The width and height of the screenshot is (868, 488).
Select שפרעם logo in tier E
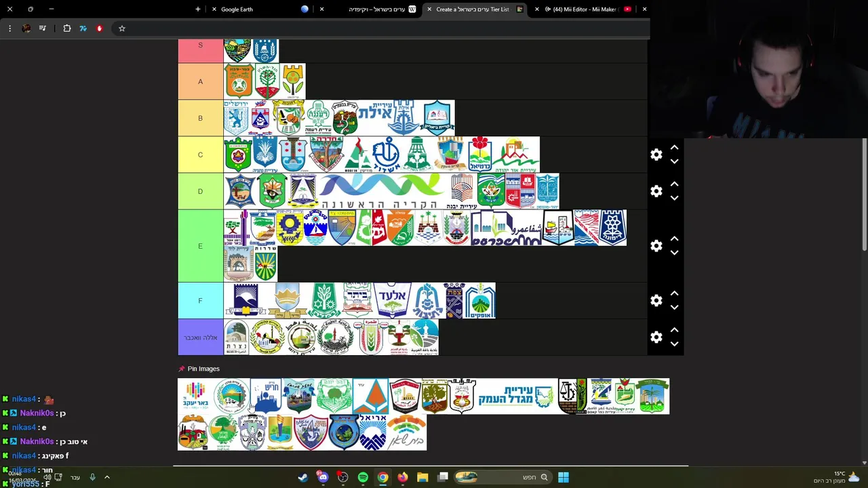click(x=507, y=228)
